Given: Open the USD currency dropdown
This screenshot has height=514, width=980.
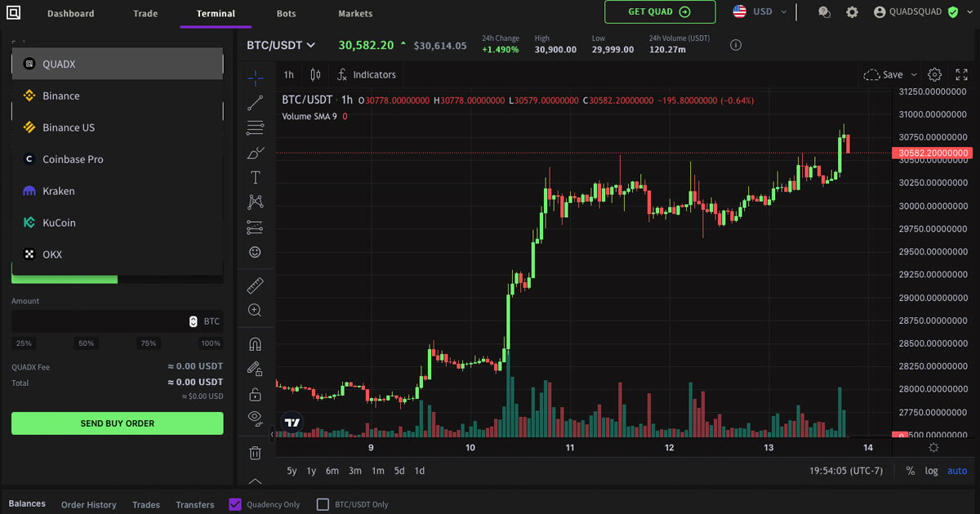Looking at the screenshot, I should (760, 12).
